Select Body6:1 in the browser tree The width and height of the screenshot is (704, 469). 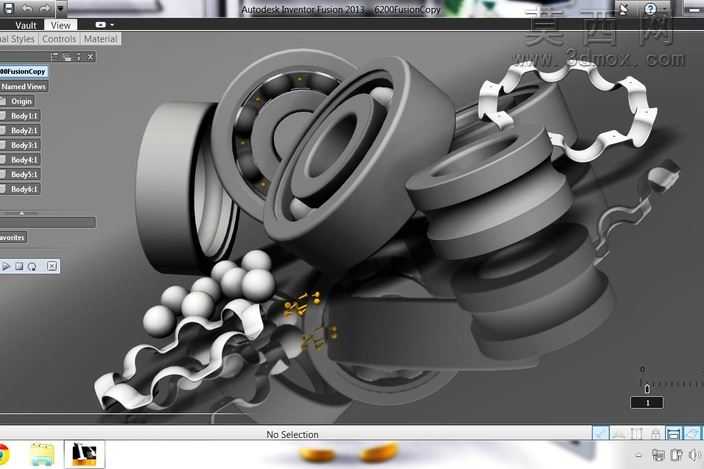(x=24, y=189)
